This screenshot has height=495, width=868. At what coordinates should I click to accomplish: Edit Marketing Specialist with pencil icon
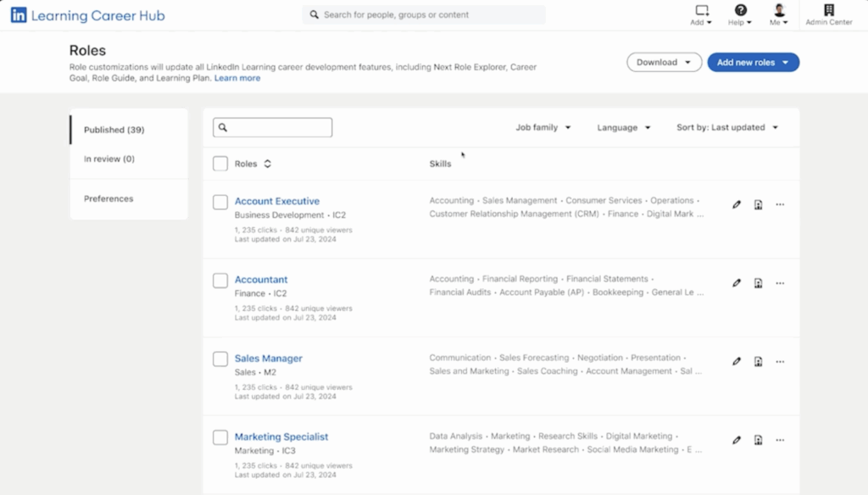tap(737, 440)
